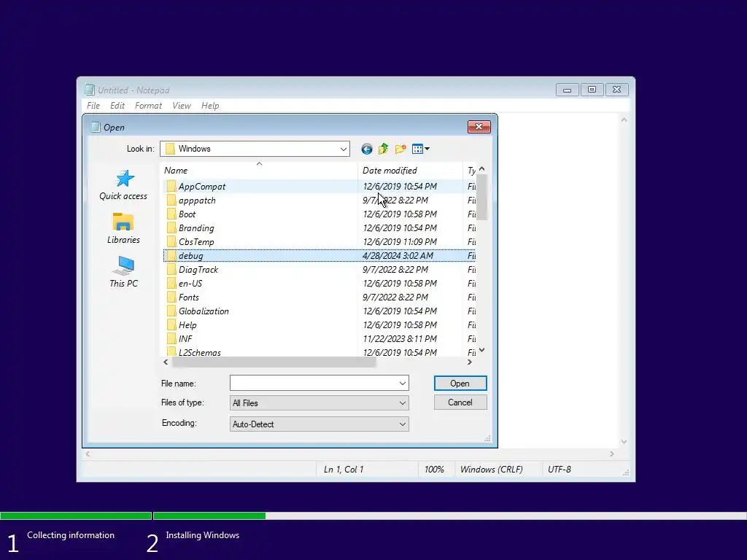Click the CbsTemp folder icon

(x=171, y=242)
